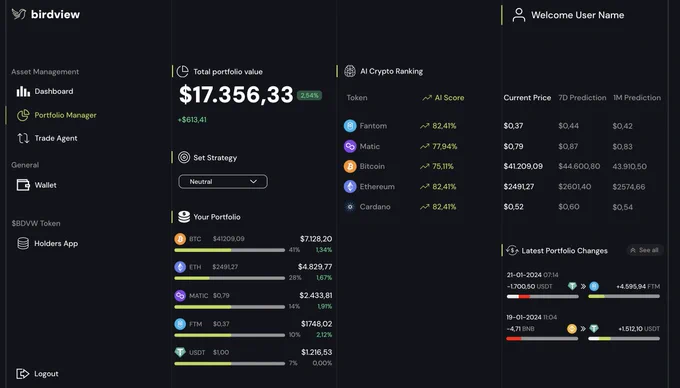Click the 21-01-2024 07:14 change entry date

tap(533, 275)
